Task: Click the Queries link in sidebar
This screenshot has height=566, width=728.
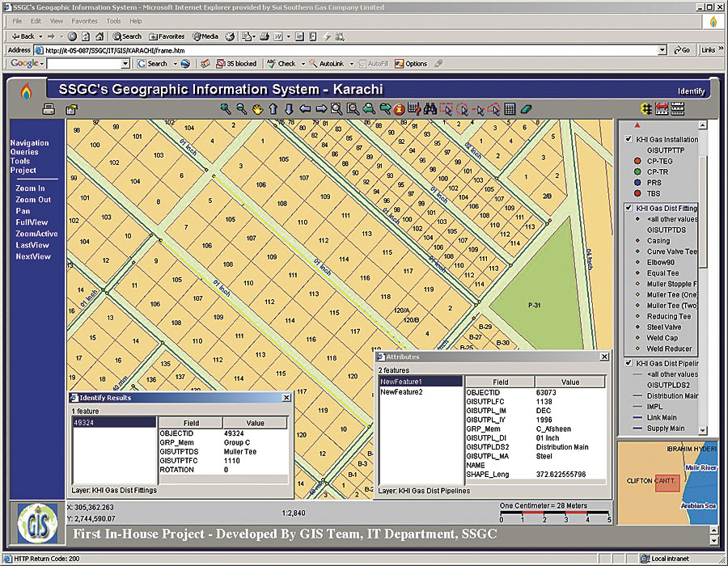Action: (x=24, y=152)
